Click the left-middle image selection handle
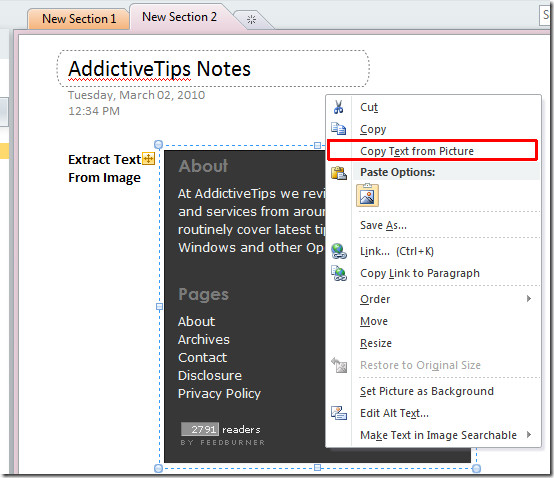 click(159, 307)
